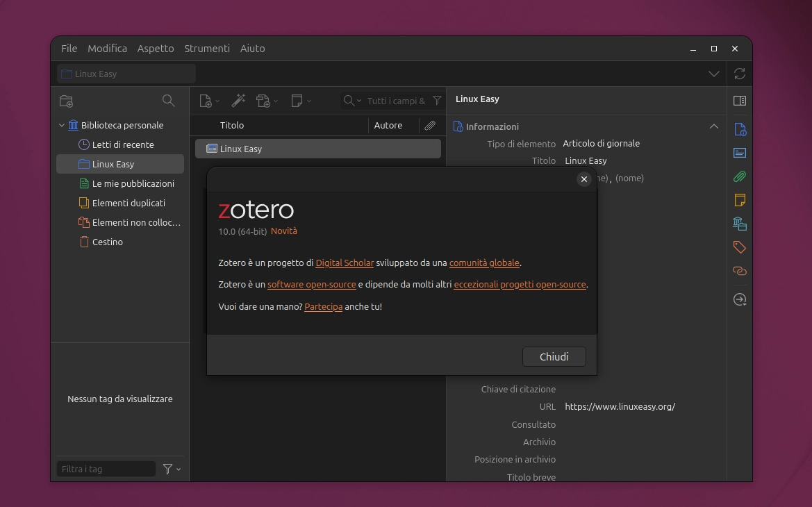This screenshot has height=507, width=812.
Task: Open the New Item toolbar icon
Action: click(209, 101)
